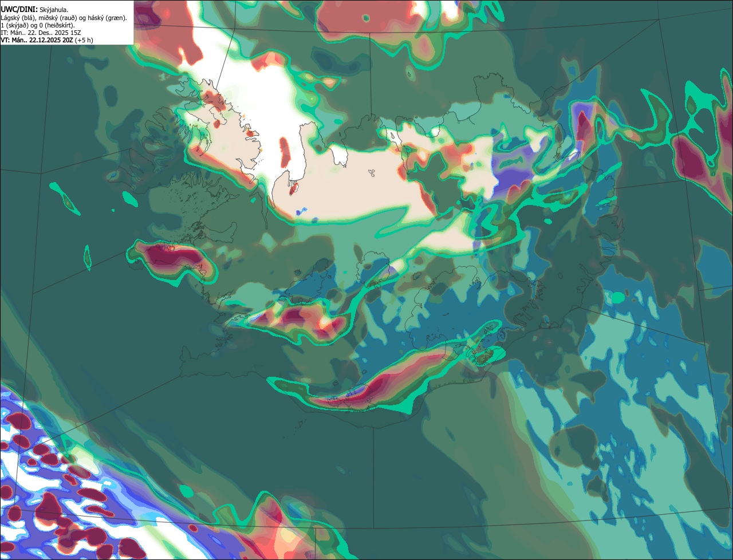
Task: Click the bold 'UWC/DINI:' title text
Action: (19, 10)
